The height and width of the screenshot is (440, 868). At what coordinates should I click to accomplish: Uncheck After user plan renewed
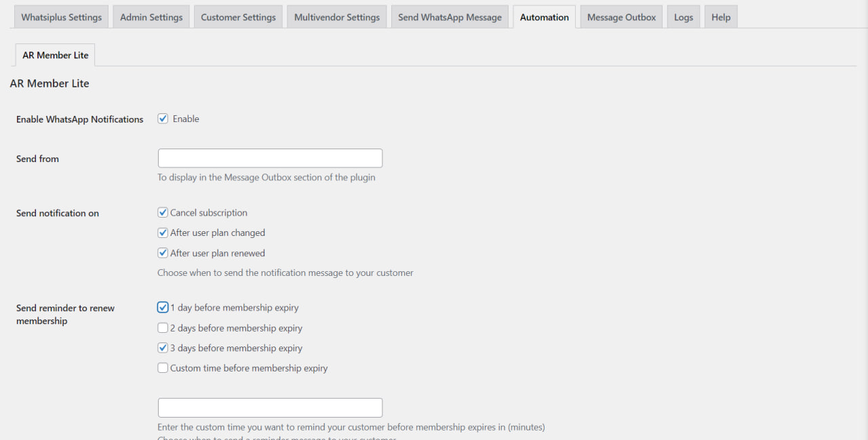click(x=163, y=252)
